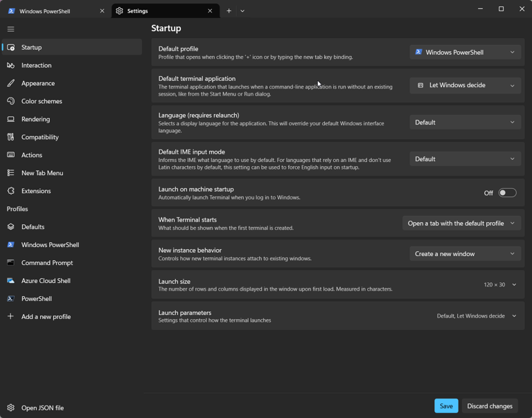Open the When Terminal starts dropdown
The image size is (532, 418).
(461, 224)
